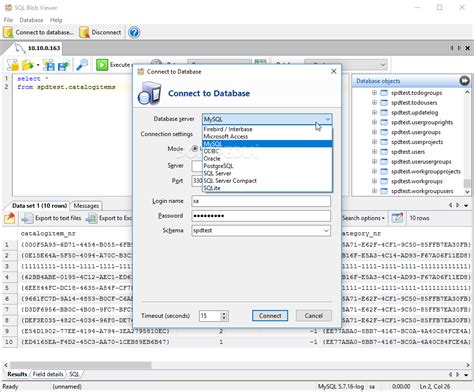This screenshot has width=474, height=392.
Task: Click the Export to text files icon
Action: pyautogui.click(x=27, y=218)
